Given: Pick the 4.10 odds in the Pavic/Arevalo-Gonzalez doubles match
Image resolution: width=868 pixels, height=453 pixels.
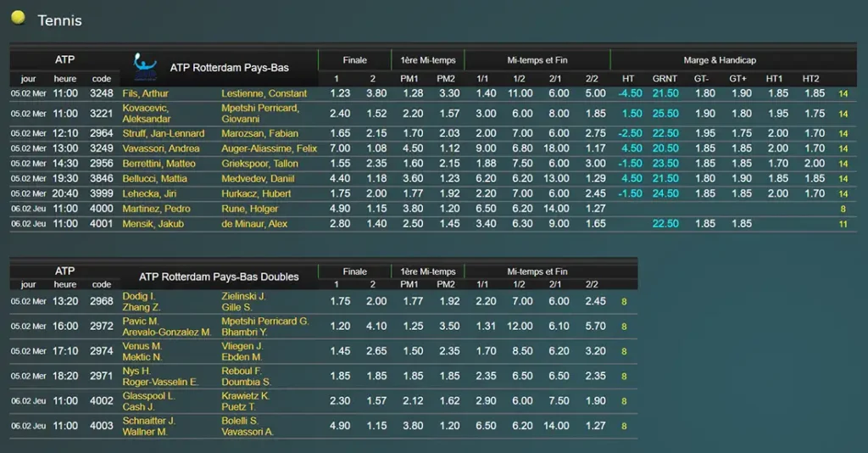Looking at the screenshot, I should (x=376, y=327).
